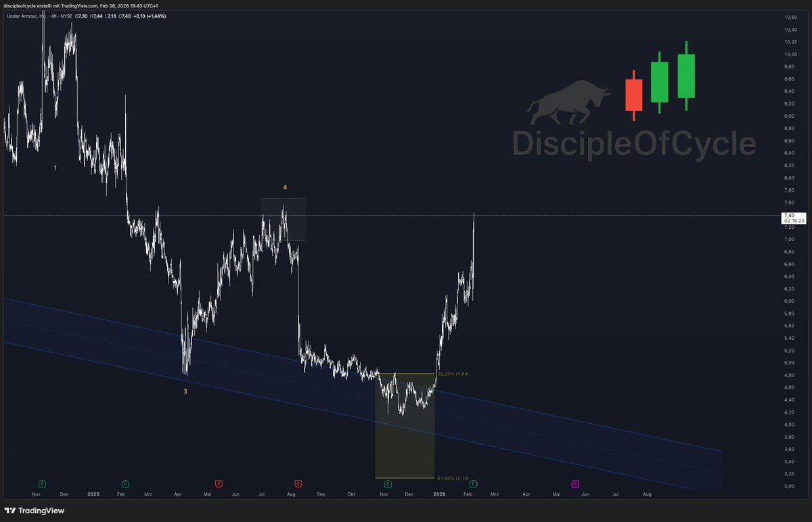
Task: Select Elliott wave label 4
Action: click(x=285, y=187)
